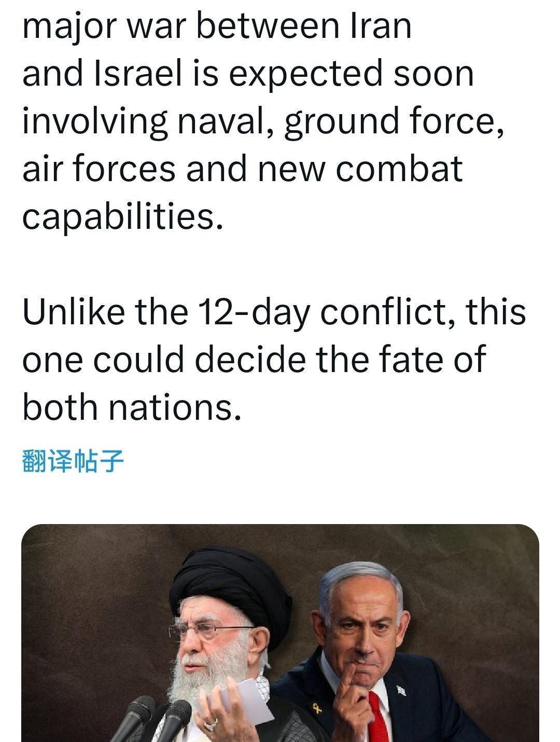Tap the phrase "both nations." in the post

[x=132, y=407]
